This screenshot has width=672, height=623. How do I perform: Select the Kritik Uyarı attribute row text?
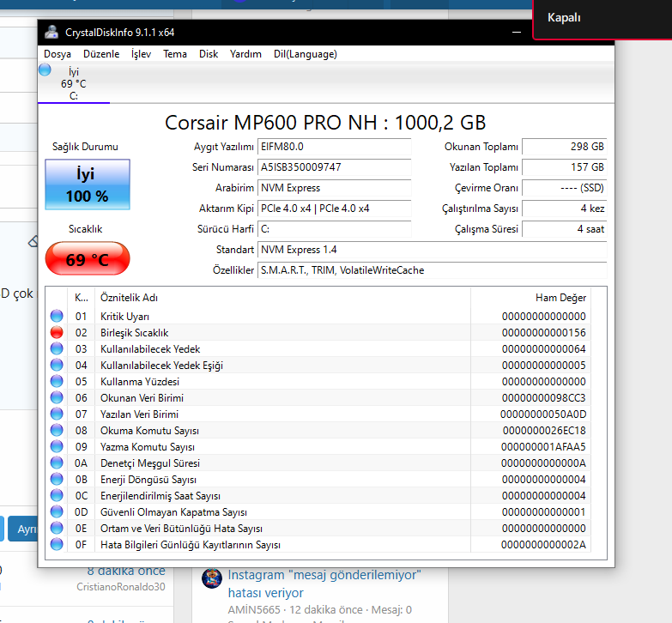(x=124, y=316)
